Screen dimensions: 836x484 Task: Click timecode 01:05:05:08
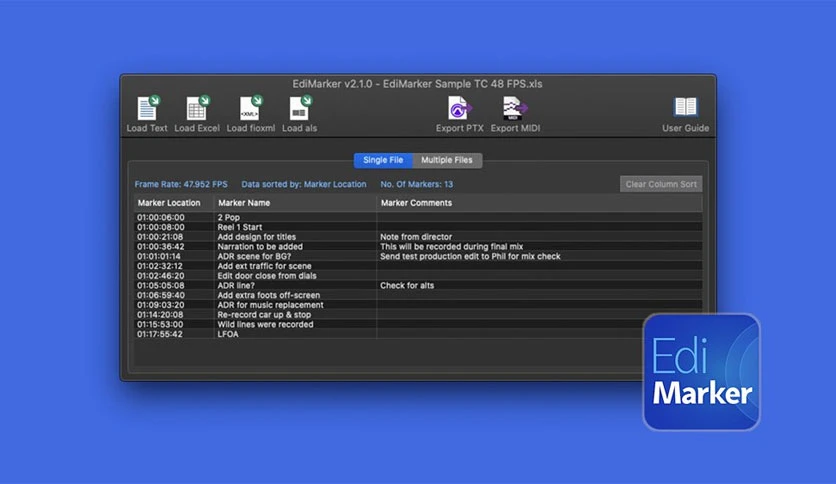[160, 286]
